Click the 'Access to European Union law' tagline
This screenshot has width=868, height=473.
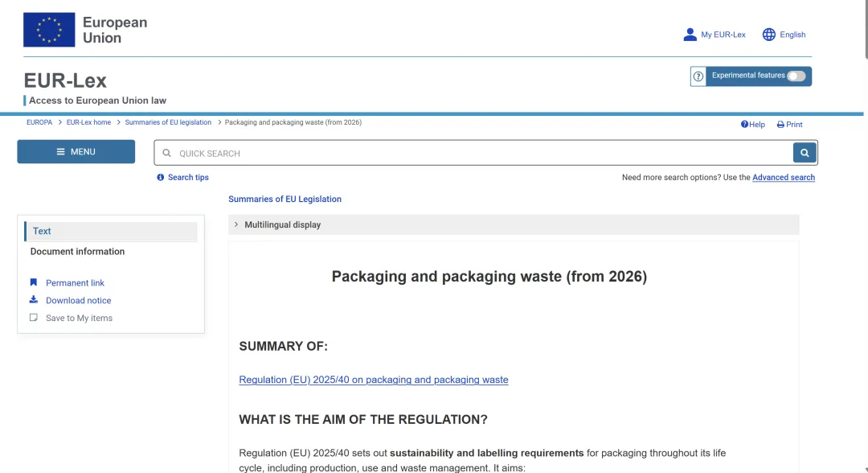(97, 101)
